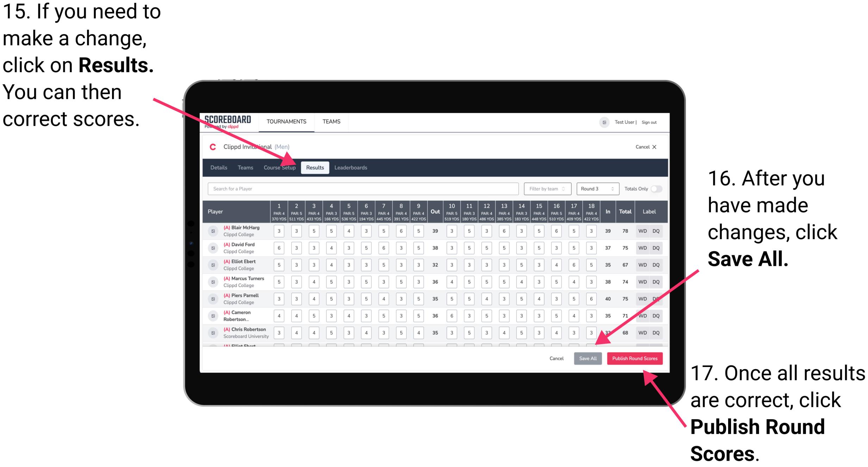Click the Results tab

coord(315,167)
